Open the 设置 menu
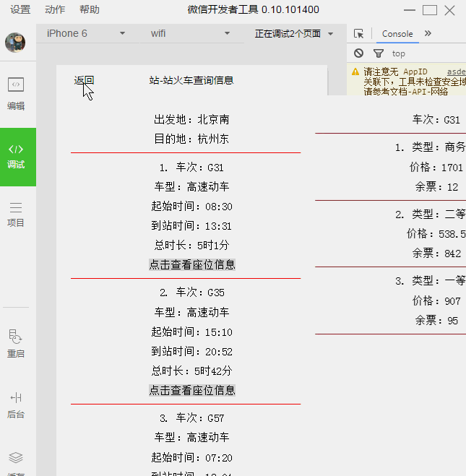Viewport: 466px width, 476px height. pyautogui.click(x=20, y=9)
